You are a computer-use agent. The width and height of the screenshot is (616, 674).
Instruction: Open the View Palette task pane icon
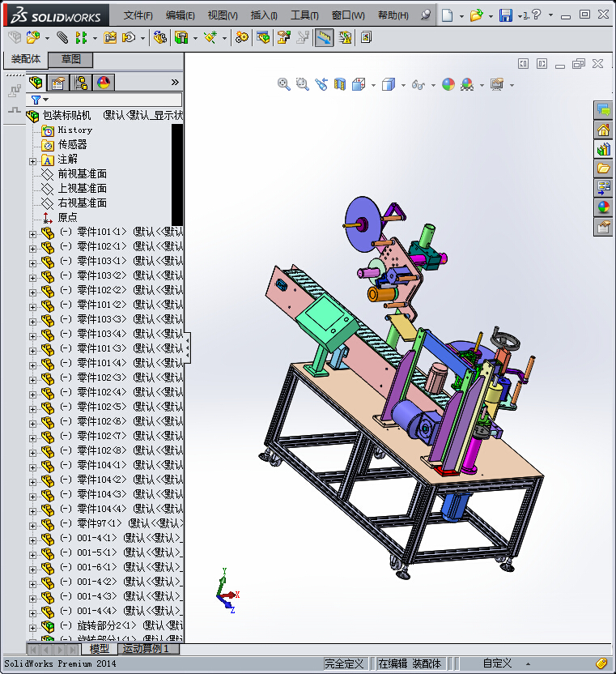click(x=603, y=187)
